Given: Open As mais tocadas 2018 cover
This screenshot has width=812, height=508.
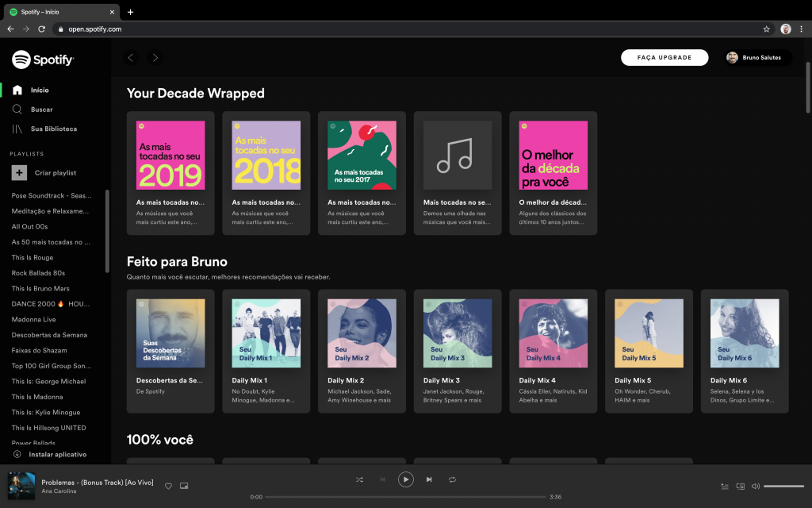Looking at the screenshot, I should tap(266, 155).
